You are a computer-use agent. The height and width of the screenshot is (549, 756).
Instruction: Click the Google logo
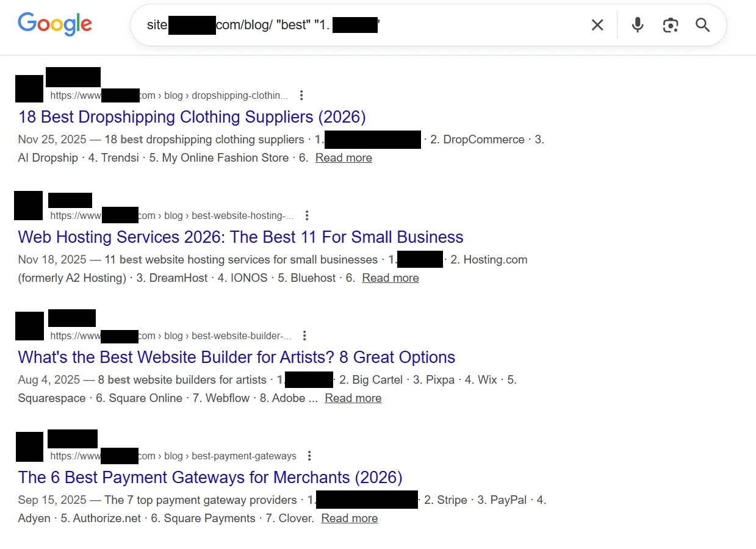(x=55, y=24)
